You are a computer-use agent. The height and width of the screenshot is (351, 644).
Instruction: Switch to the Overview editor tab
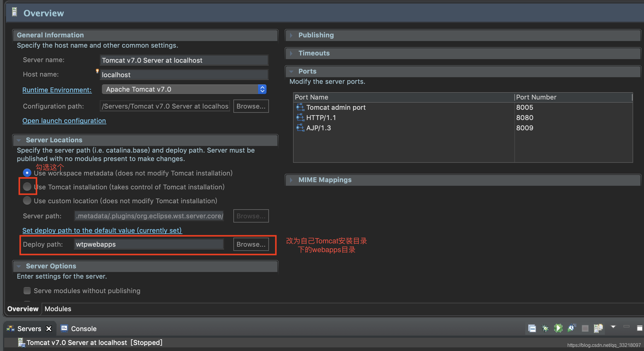(23, 309)
